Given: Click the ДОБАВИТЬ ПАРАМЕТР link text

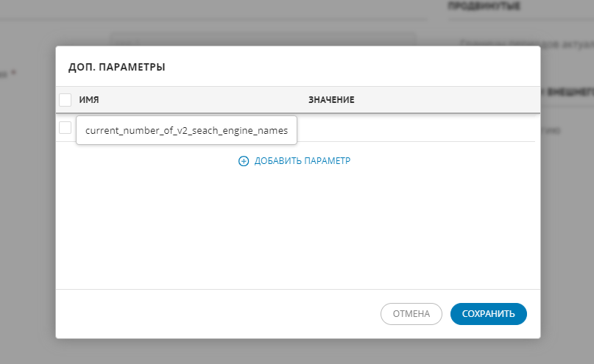Looking at the screenshot, I should click(x=302, y=161).
